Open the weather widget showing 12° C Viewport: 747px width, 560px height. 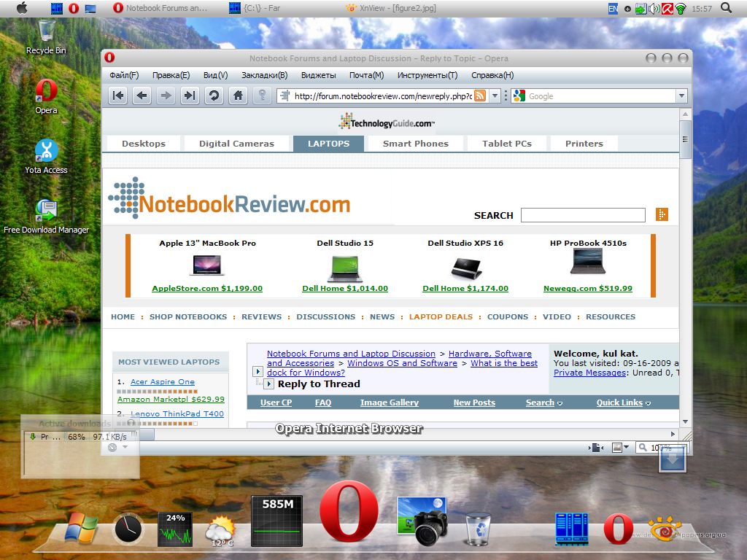pos(220,531)
